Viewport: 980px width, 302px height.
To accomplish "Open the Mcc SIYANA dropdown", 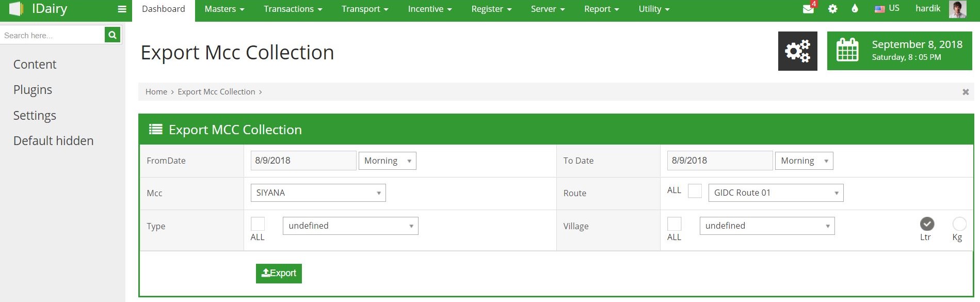I will (318, 193).
